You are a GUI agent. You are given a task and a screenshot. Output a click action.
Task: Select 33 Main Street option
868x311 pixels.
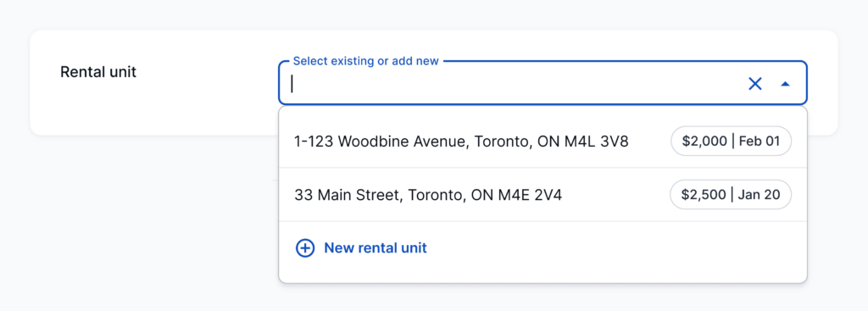point(542,195)
